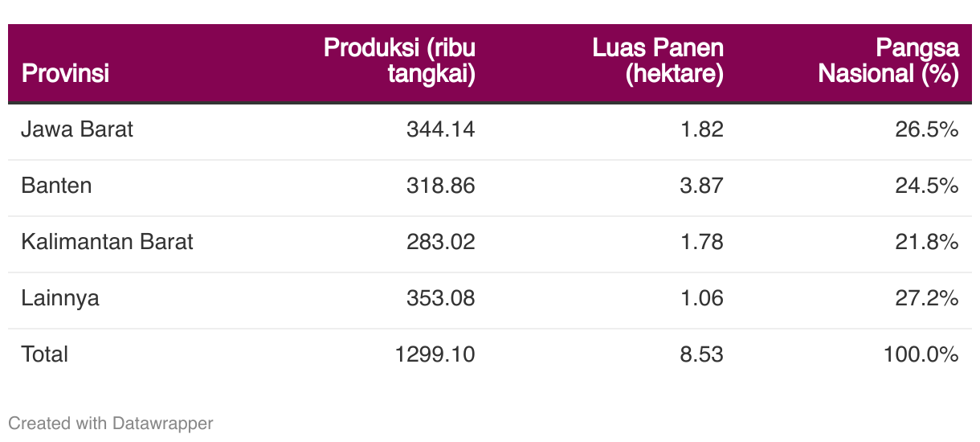Click the Kalimantan Barat row label
This screenshot has height=442, width=980.
click(x=108, y=242)
